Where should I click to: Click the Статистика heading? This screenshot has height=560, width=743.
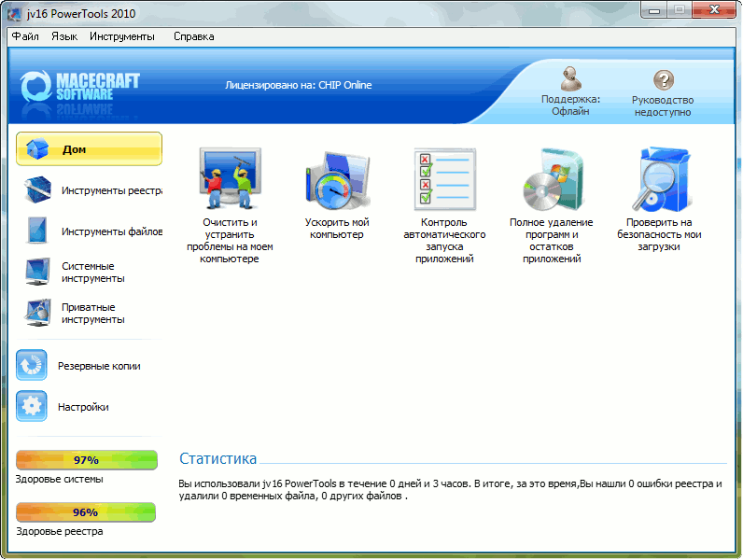click(x=218, y=458)
